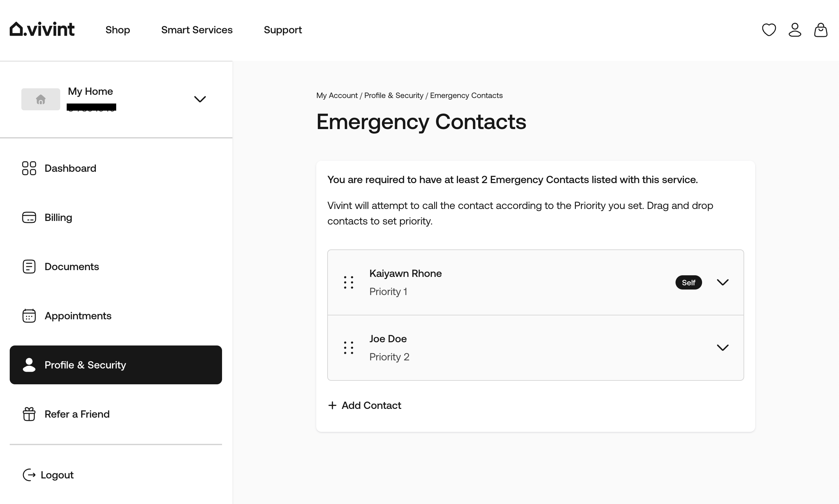The height and width of the screenshot is (504, 839).
Task: Click the wishlist heart icon
Action: pos(769,30)
